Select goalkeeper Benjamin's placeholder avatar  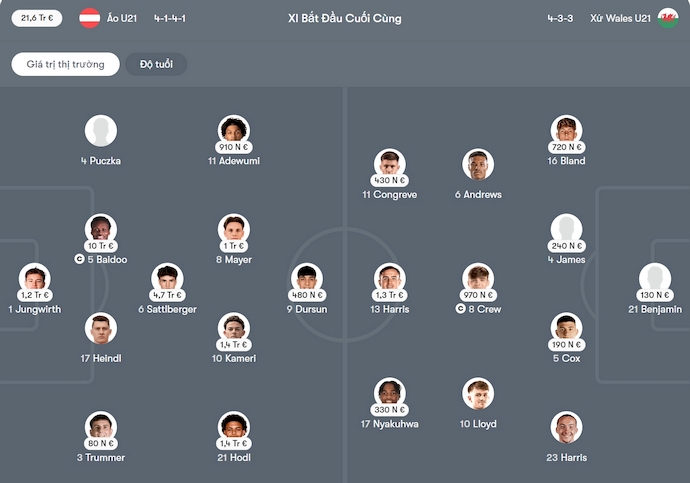click(x=654, y=278)
